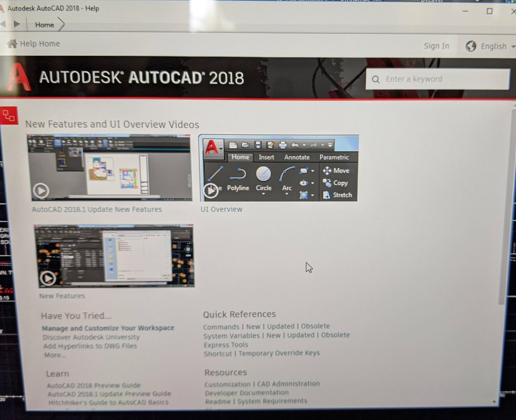Open the Hitchhiker's Guide to AutoCAD Basics
The height and width of the screenshot is (420, 516).
click(108, 402)
